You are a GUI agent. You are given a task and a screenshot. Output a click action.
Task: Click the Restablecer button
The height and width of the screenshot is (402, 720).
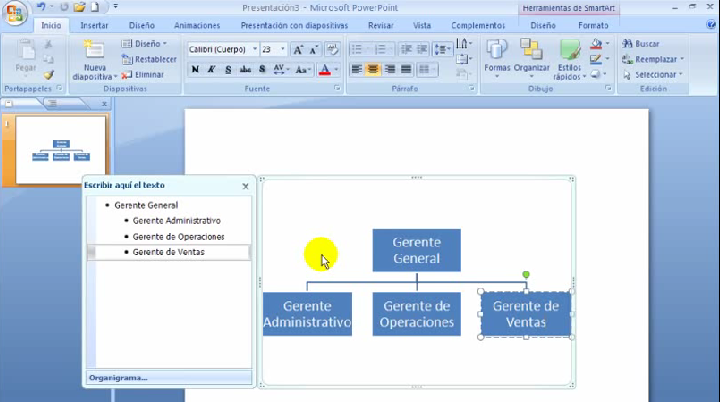click(149, 59)
